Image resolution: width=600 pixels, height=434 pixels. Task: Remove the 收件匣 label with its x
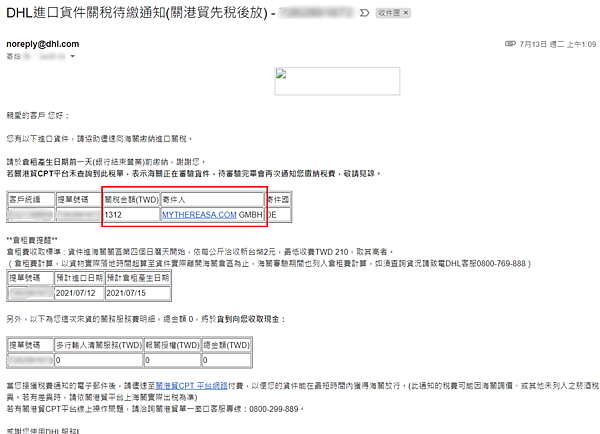(406, 13)
